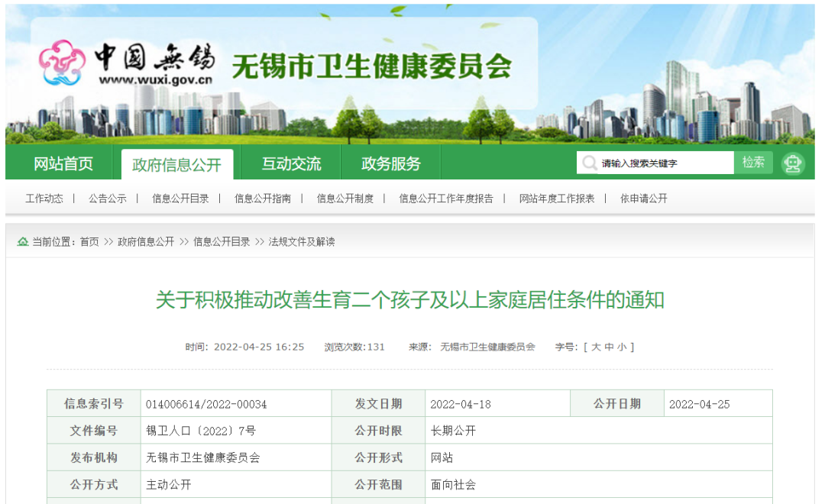
Task: Switch to the 网站首页 tab
Action: click(x=62, y=163)
